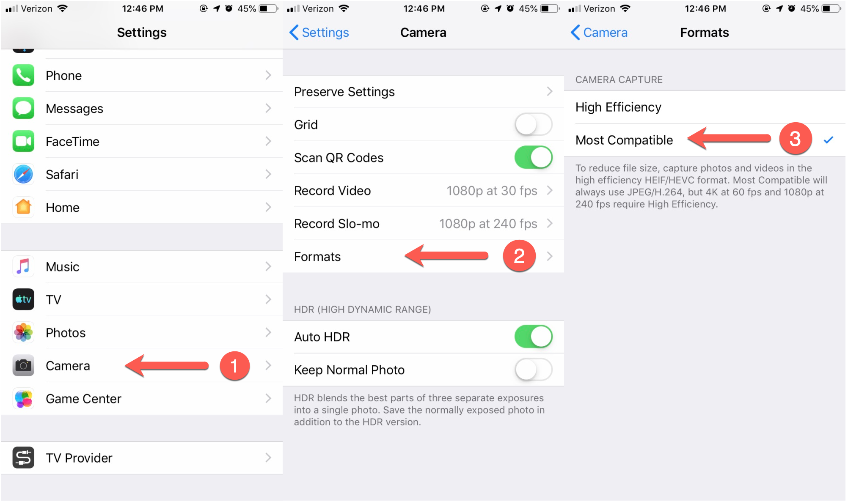Toggle the Grid switch on

(x=534, y=124)
